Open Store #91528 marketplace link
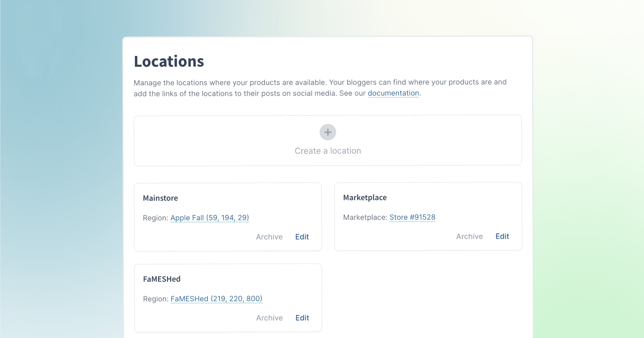 coord(412,217)
